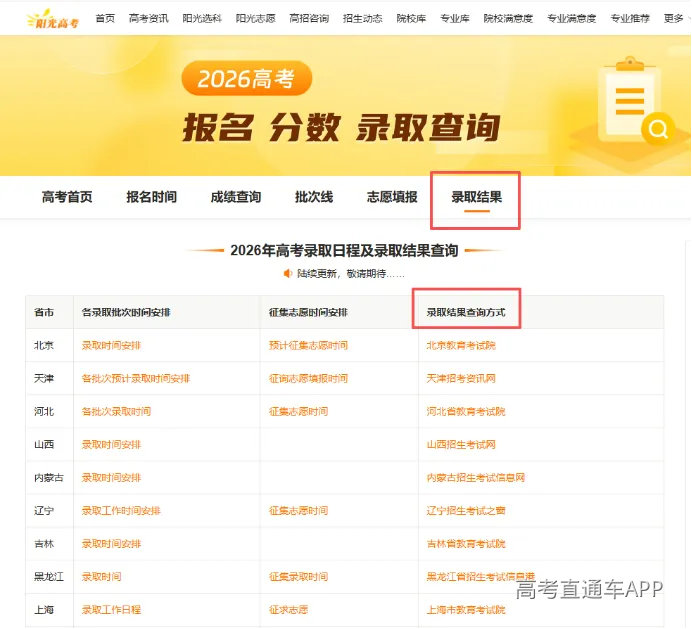The image size is (692, 629).
Task: Open 录取工作日程 link for 上海
Action: click(x=111, y=610)
